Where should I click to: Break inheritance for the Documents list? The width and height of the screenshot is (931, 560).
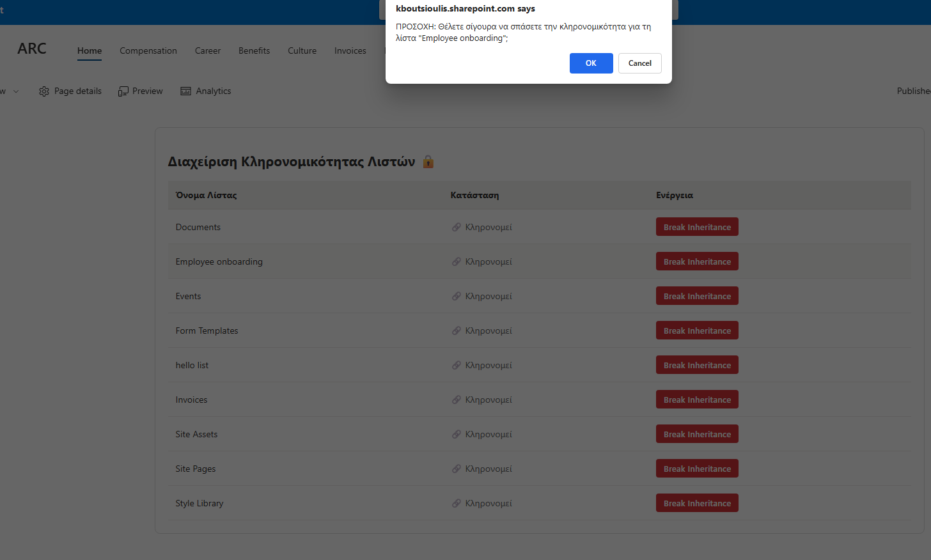(697, 227)
